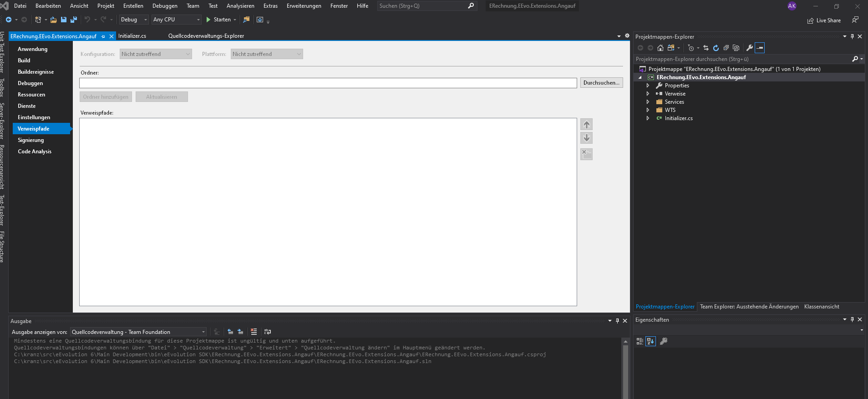The width and height of the screenshot is (868, 399).
Task: Open the Unit Test Explorer side tab
Action: point(2,52)
